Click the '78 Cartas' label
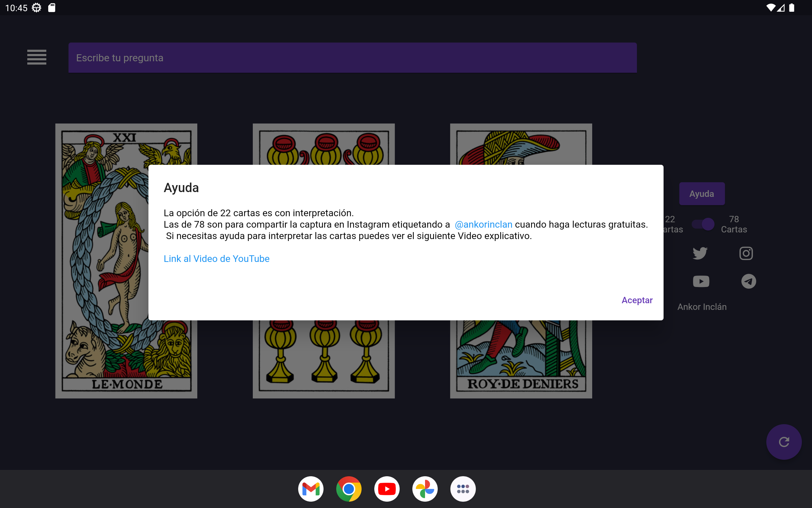The width and height of the screenshot is (812, 508). [x=734, y=224]
